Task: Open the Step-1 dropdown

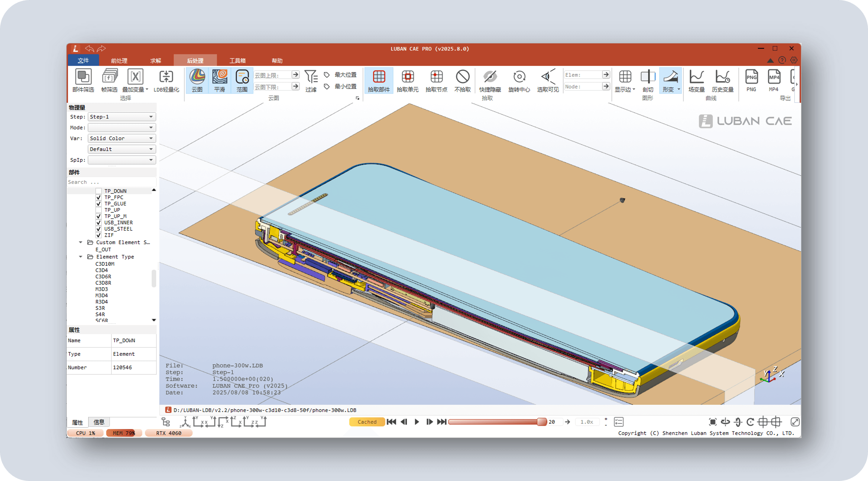Action: 121,117
